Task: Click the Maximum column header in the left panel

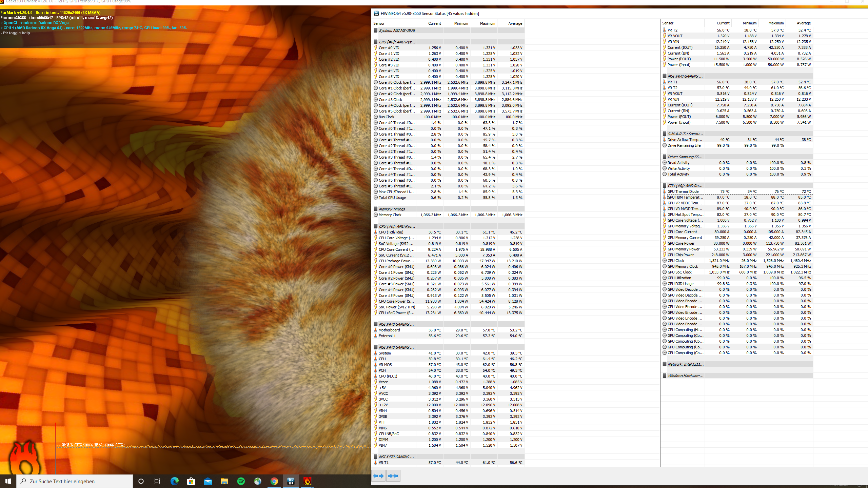Action: [487, 23]
